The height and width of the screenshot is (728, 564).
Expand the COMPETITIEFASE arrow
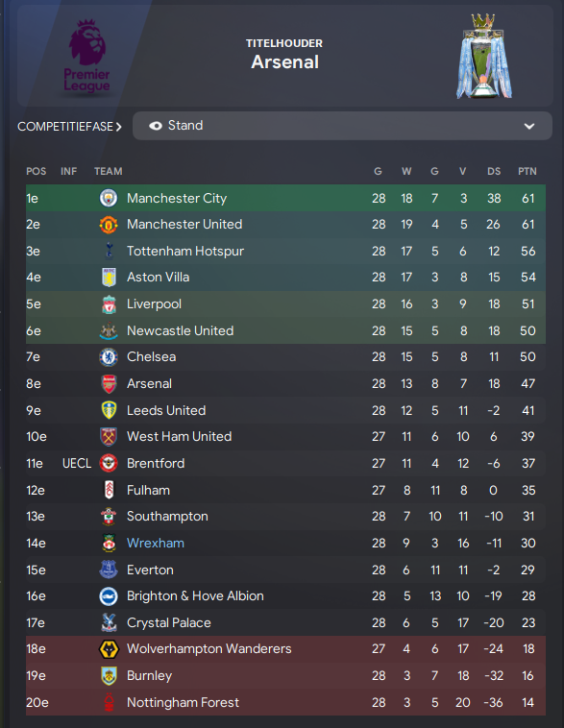pyautogui.click(x=119, y=127)
